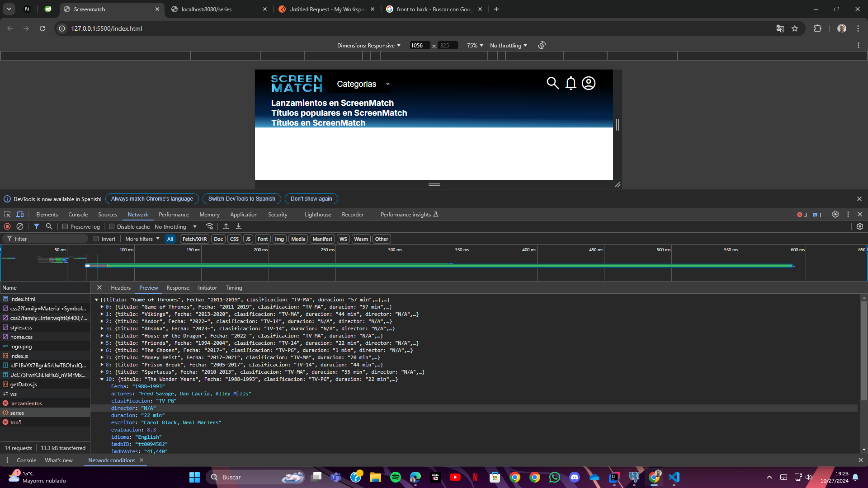Switch to the Console panel tab
The width and height of the screenshot is (868, 488).
point(78,215)
